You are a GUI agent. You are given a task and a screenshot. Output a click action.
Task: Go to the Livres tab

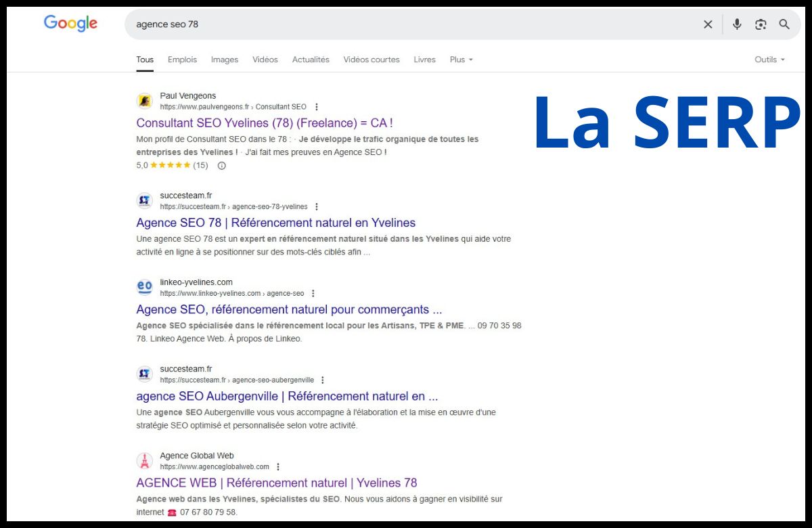click(x=425, y=60)
